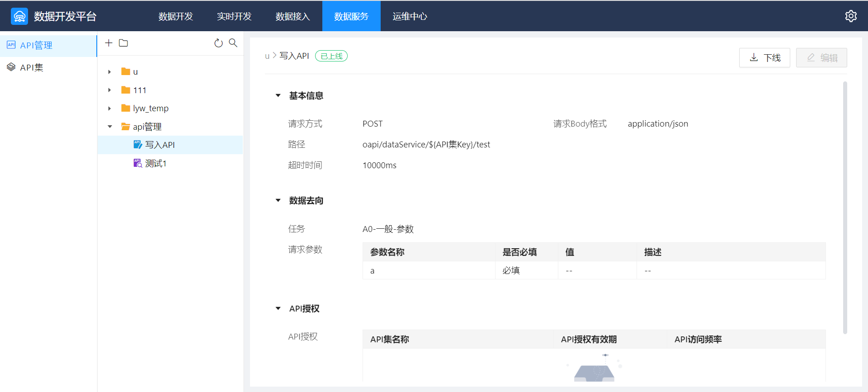Click the 写入API file icon in tree
This screenshot has width=868, height=392.
point(137,145)
